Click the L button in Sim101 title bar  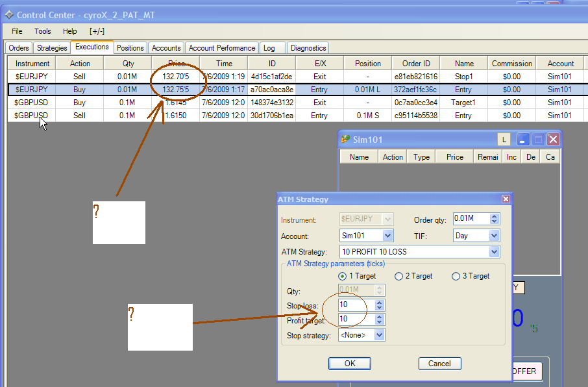(504, 140)
